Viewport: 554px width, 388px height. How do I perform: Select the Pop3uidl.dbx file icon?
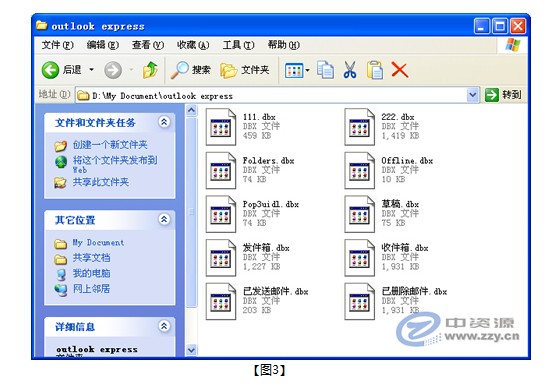click(x=221, y=214)
